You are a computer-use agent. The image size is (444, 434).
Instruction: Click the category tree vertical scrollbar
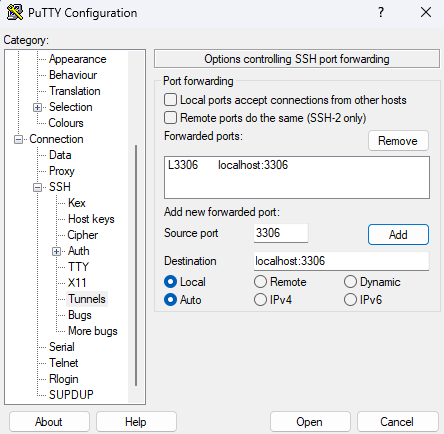point(136,265)
